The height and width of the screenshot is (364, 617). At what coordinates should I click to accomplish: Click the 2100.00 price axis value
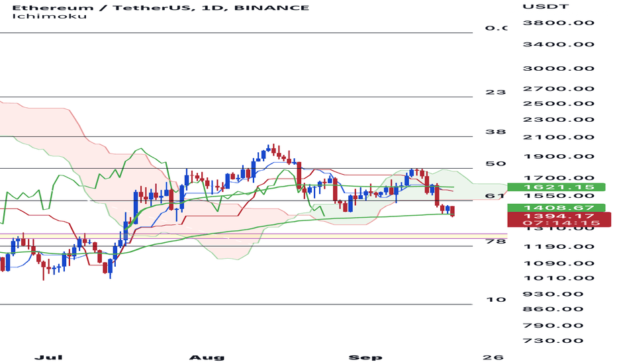558,138
